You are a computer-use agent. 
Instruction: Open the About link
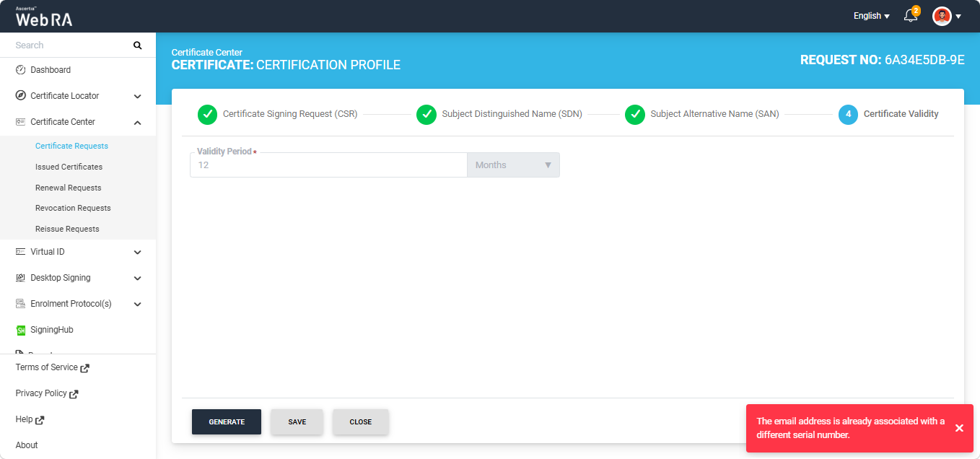(x=27, y=445)
